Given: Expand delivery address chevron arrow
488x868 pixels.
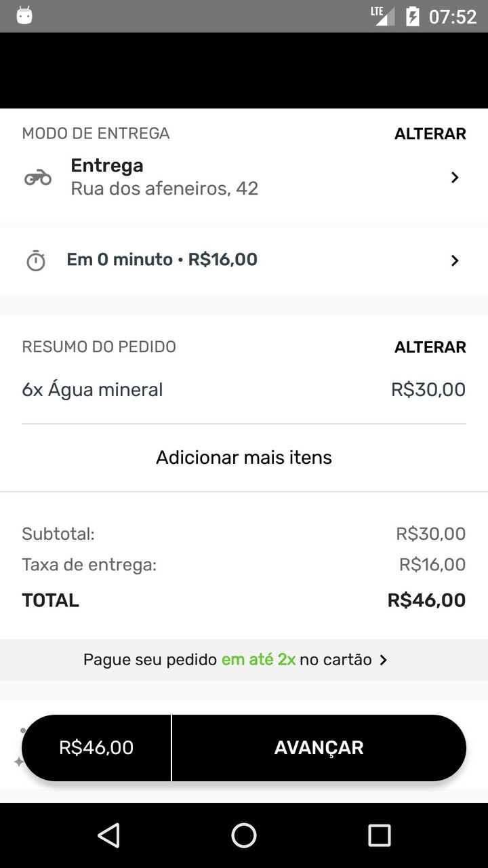Looking at the screenshot, I should pos(455,178).
